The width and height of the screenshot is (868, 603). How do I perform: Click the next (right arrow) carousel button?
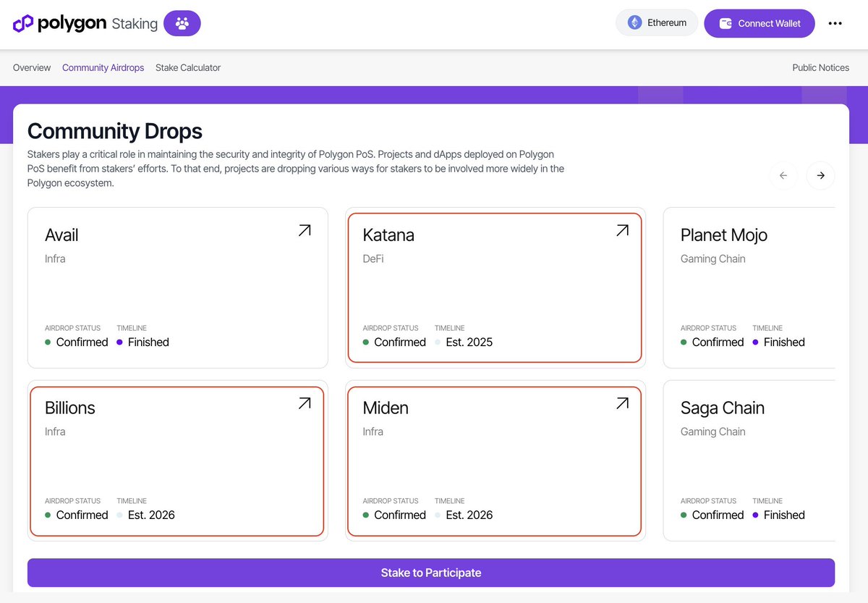820,175
